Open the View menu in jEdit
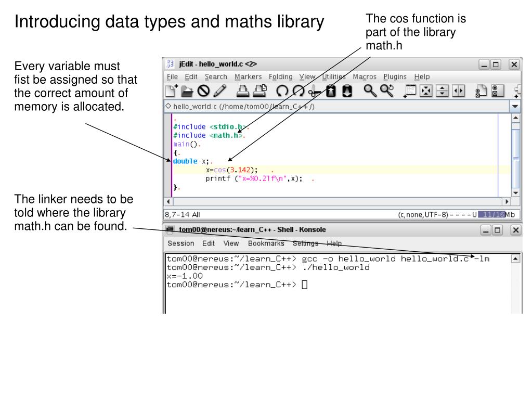The width and height of the screenshot is (532, 399). (x=307, y=76)
